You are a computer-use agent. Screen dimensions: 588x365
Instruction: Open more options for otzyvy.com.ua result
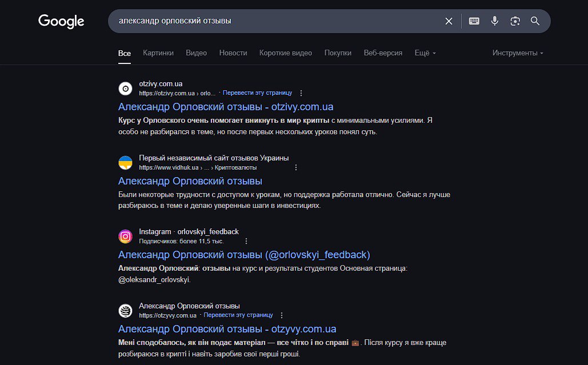[x=282, y=315]
